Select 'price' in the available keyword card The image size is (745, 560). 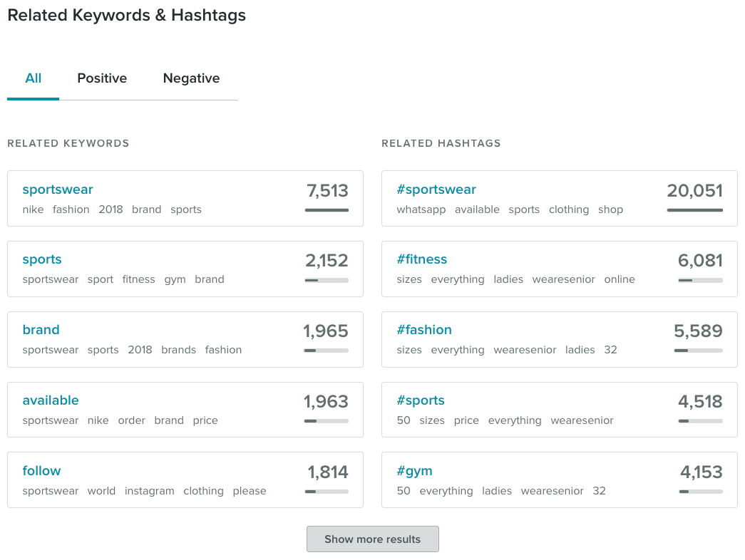205,421
